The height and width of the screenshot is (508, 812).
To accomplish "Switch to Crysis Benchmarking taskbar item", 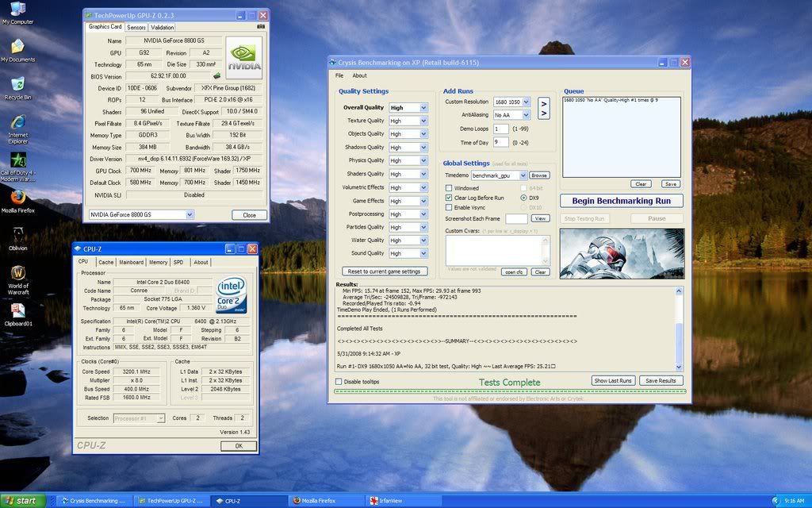I will tap(94, 501).
